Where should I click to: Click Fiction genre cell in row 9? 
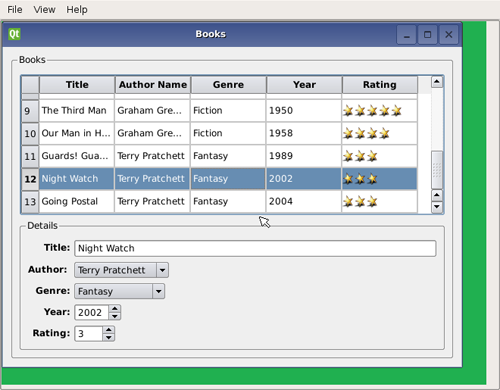[x=228, y=111]
